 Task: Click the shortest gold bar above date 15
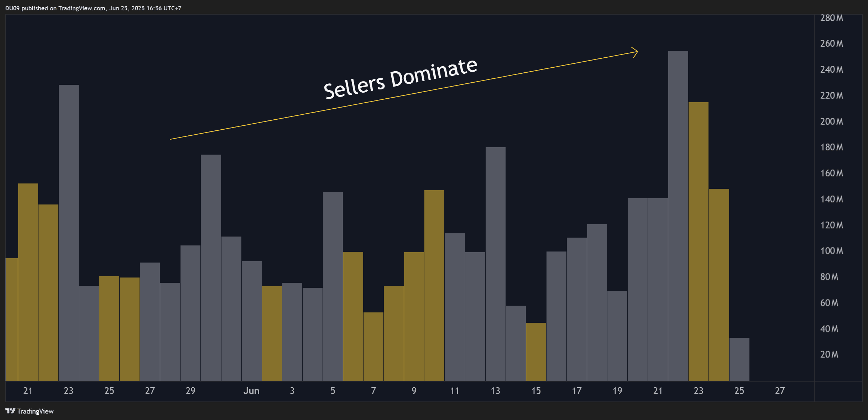pos(536,352)
